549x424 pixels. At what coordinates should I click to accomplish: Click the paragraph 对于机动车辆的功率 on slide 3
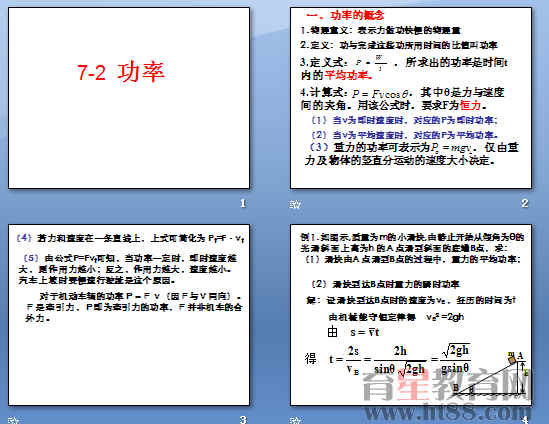point(134,307)
